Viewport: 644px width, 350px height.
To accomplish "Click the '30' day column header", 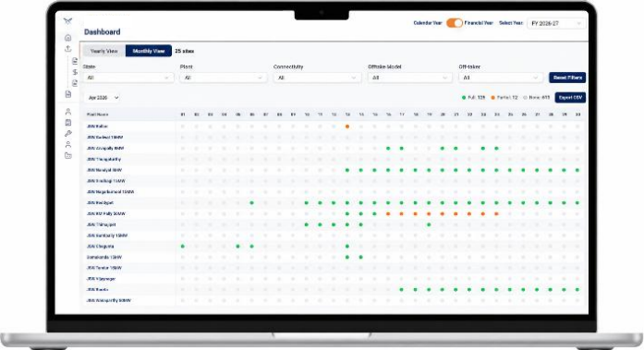I will click(x=577, y=115).
